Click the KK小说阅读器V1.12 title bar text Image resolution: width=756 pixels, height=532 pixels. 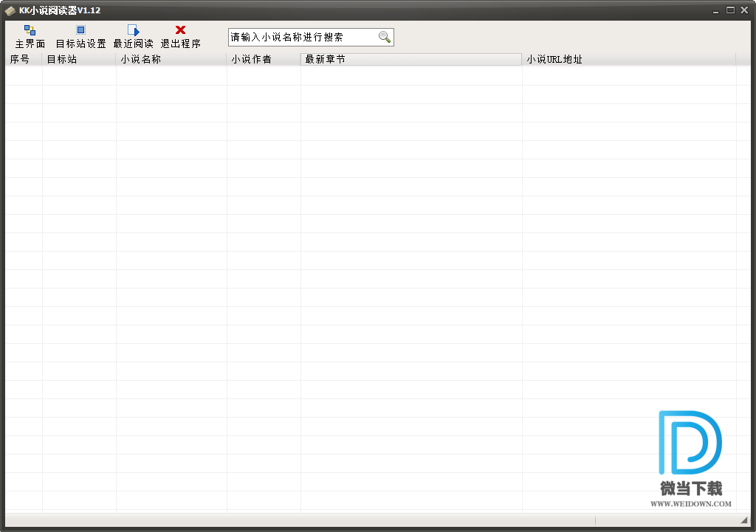(60, 10)
